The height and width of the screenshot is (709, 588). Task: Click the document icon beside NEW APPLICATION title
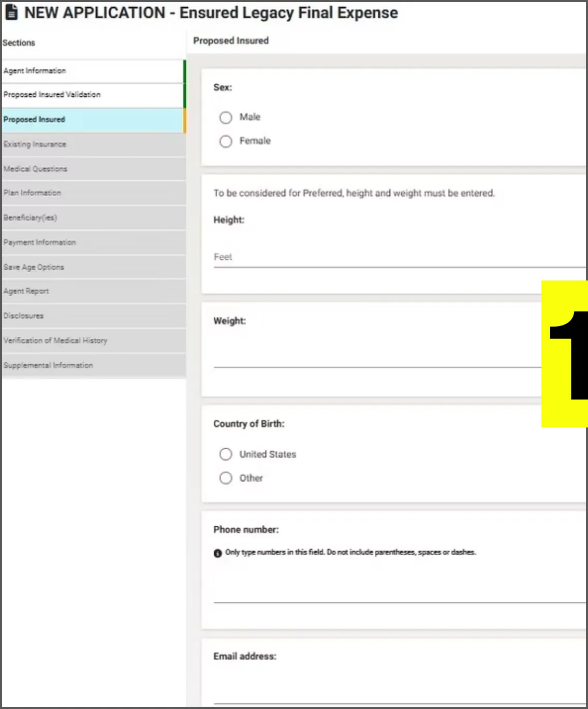click(11, 12)
